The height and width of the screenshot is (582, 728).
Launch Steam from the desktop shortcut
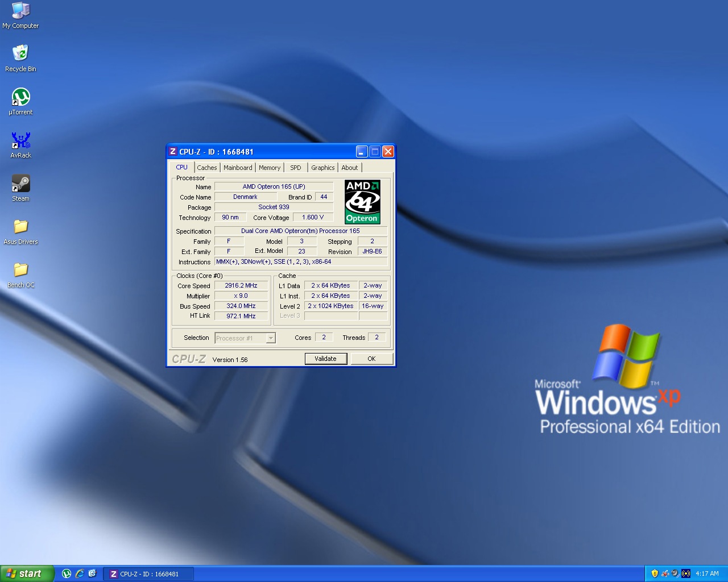pos(20,188)
